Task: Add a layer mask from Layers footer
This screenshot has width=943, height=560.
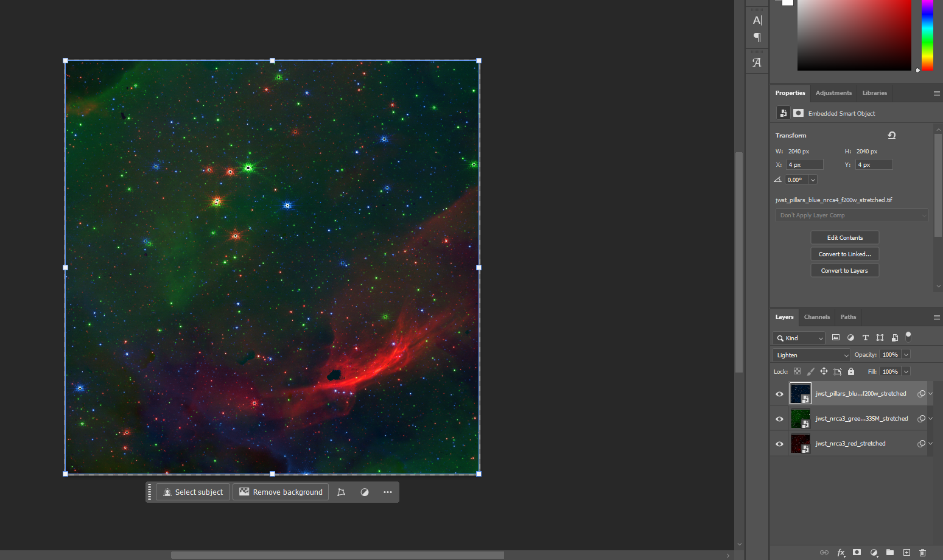Action: (x=857, y=552)
